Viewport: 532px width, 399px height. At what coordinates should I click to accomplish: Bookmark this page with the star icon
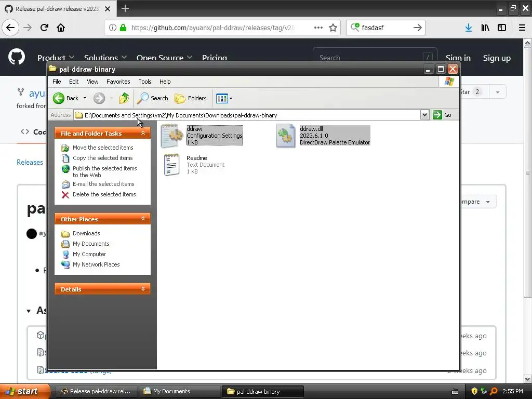pos(333,28)
